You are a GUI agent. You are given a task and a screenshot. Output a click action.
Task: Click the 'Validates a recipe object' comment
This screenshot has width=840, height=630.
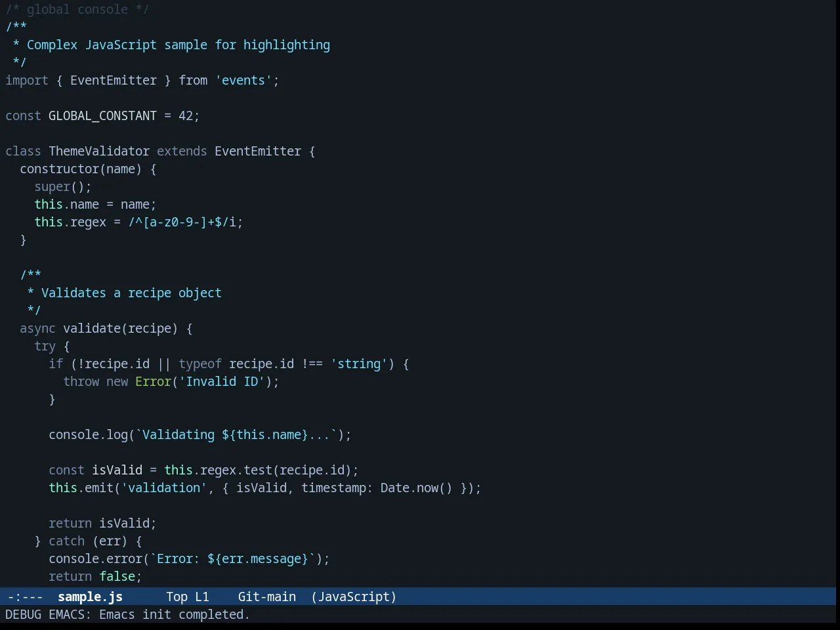[x=131, y=293]
